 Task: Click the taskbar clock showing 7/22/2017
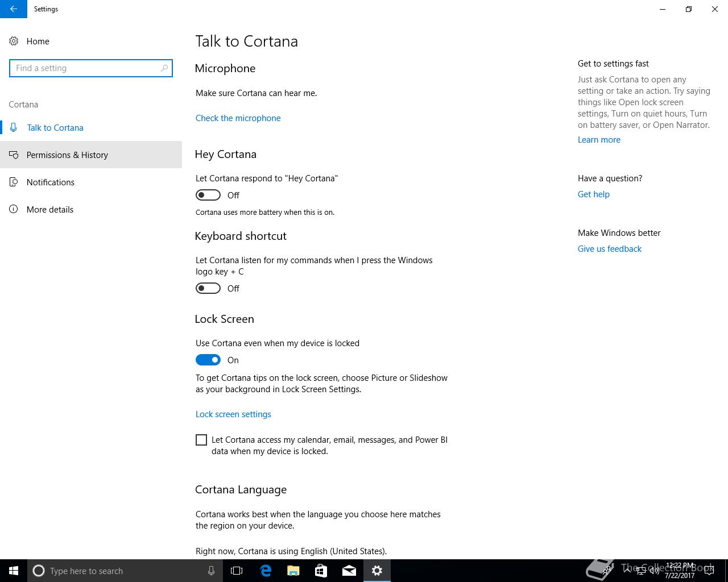tap(680, 571)
